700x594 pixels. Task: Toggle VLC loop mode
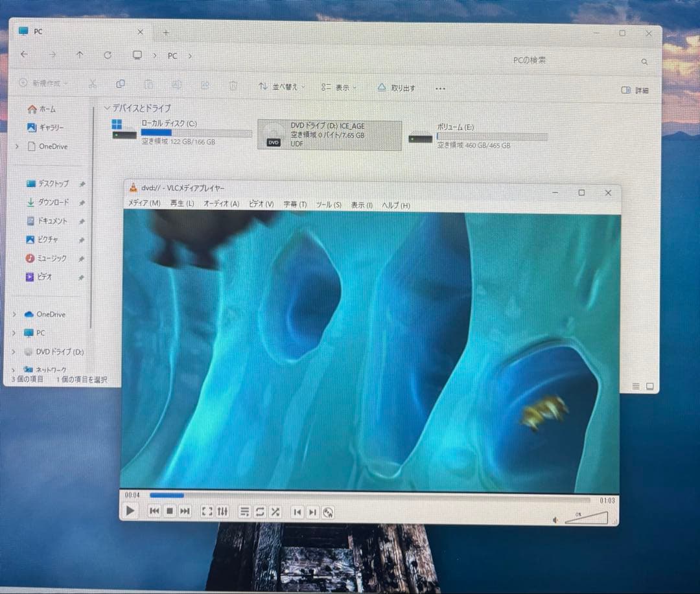260,512
